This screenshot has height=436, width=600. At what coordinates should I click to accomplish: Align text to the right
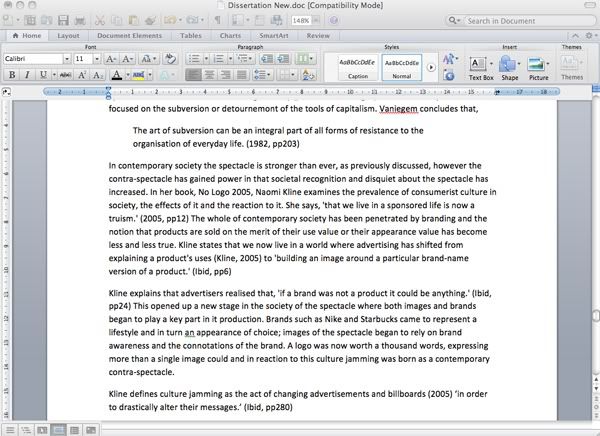point(225,75)
